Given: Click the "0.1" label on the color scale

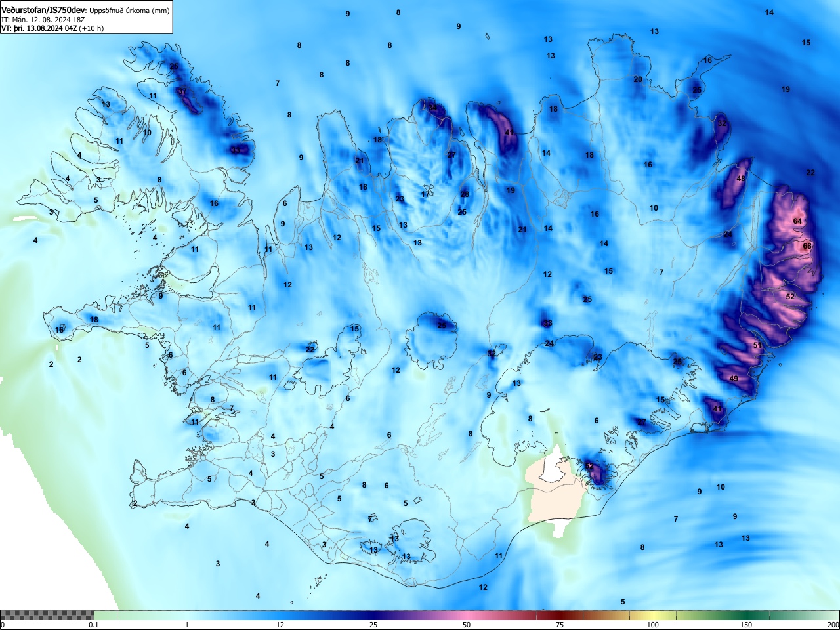Looking at the screenshot, I should click(x=94, y=625).
